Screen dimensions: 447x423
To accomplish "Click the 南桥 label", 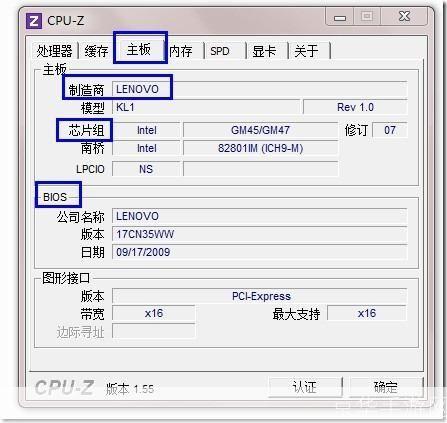I will [93, 148].
